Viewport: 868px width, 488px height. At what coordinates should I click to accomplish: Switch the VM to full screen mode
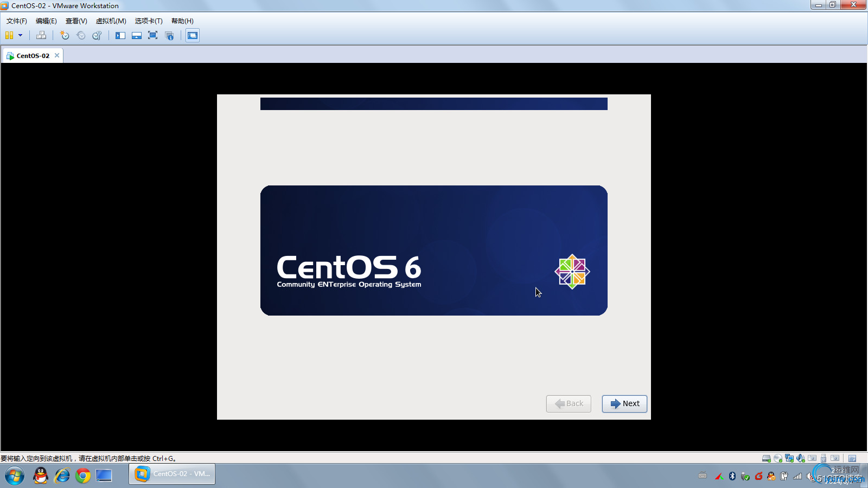tap(153, 35)
